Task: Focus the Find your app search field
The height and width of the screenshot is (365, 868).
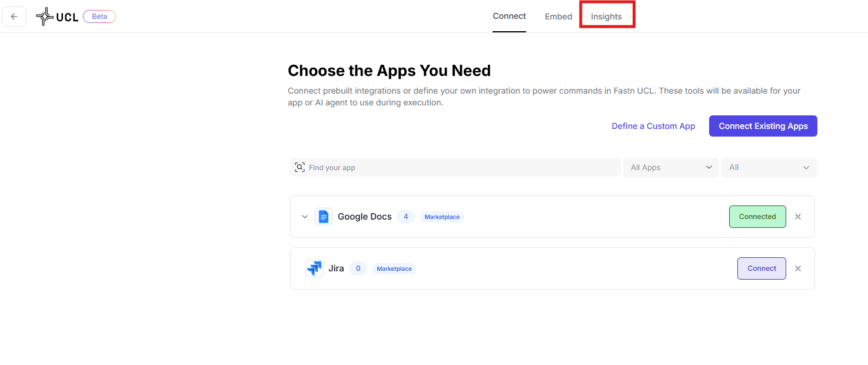Action: click(455, 167)
